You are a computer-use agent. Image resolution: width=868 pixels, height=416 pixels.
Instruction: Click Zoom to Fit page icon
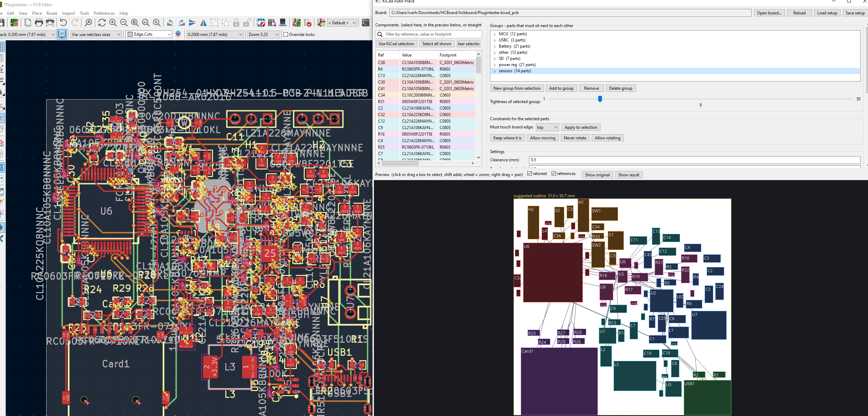(x=135, y=23)
